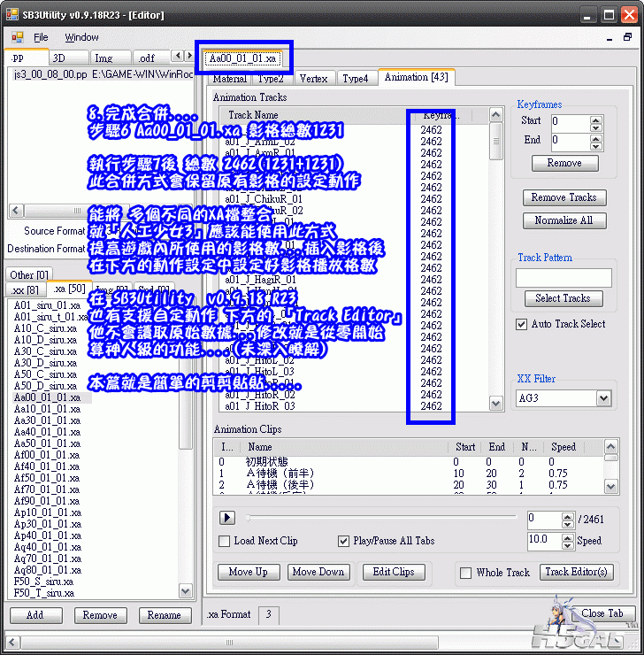Increase Keyframes End value with up arrow

click(595, 138)
